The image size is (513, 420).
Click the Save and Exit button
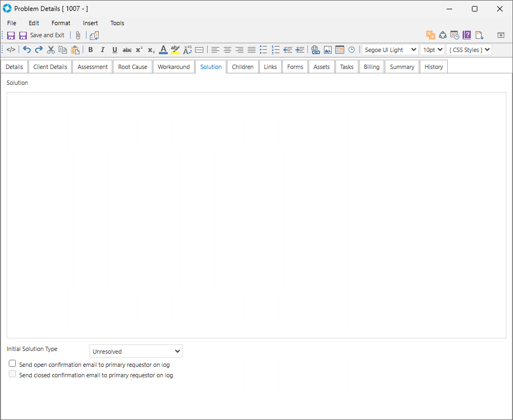click(x=42, y=35)
